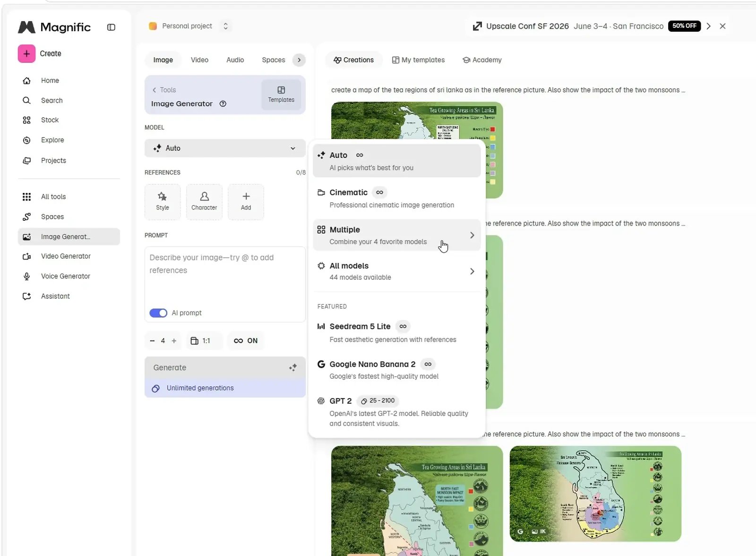
Task: Open the Auto model dropdown
Action: (225, 148)
